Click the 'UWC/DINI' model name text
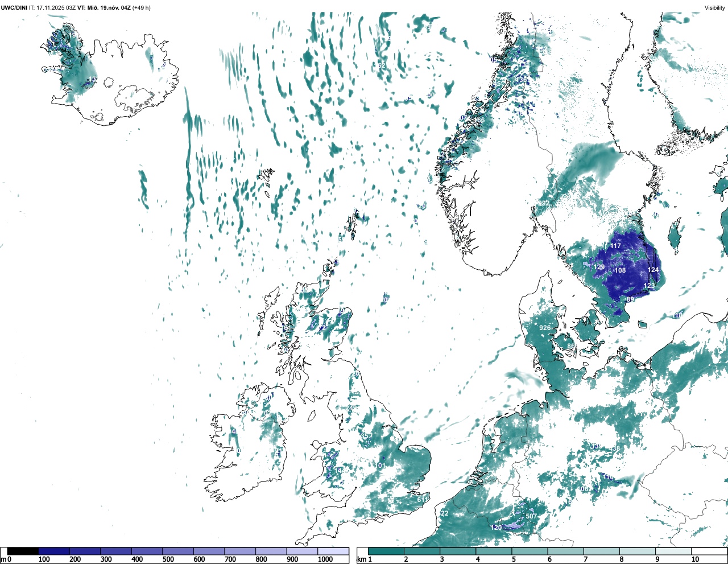The image size is (728, 564). (x=14, y=7)
